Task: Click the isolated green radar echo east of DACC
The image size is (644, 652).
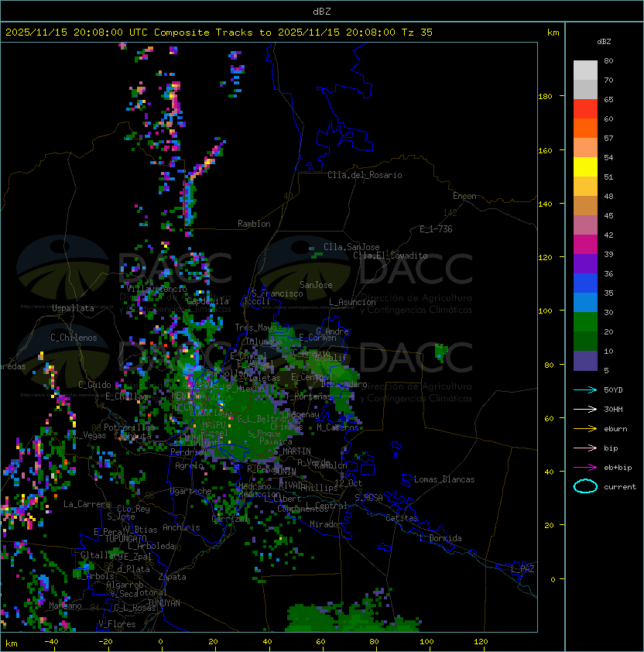Action: 440,352
